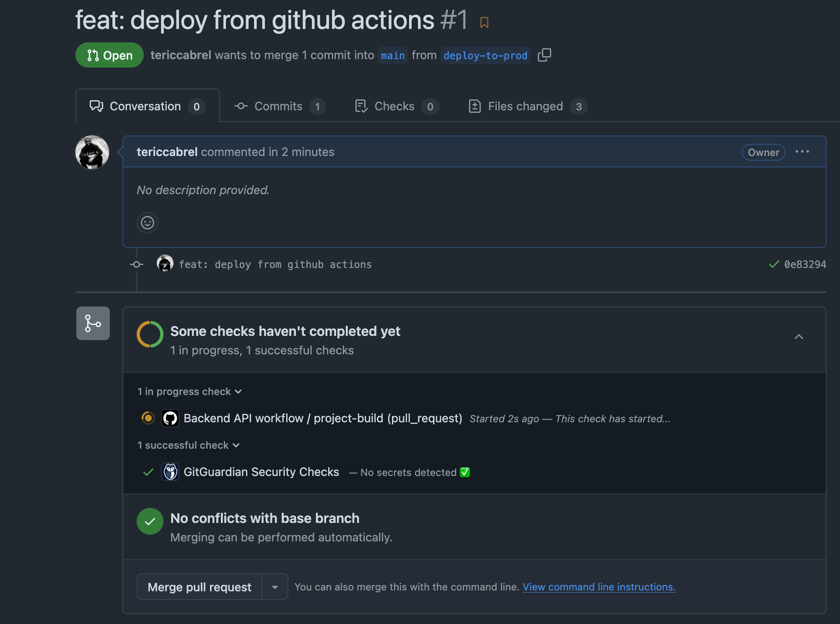
Task: Click the checks progress circle indicator
Action: [x=149, y=334]
